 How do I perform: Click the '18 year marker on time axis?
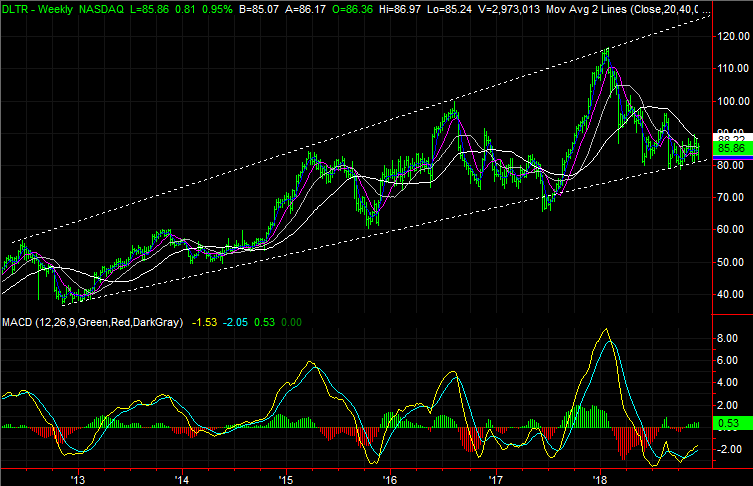600,479
